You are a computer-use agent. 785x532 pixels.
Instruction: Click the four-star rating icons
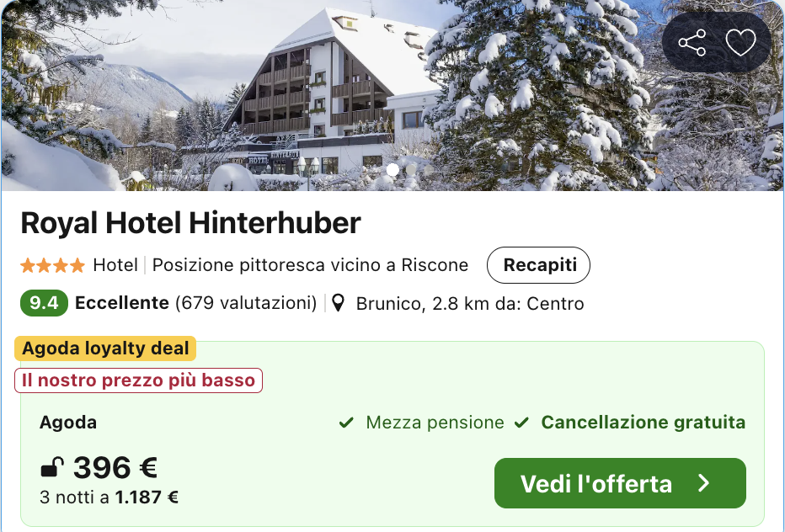tap(53, 266)
